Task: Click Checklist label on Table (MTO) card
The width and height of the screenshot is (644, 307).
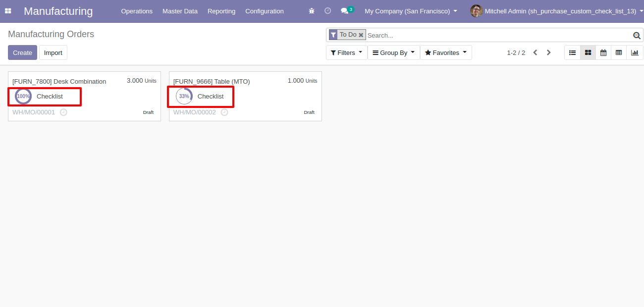Action: pyautogui.click(x=211, y=96)
